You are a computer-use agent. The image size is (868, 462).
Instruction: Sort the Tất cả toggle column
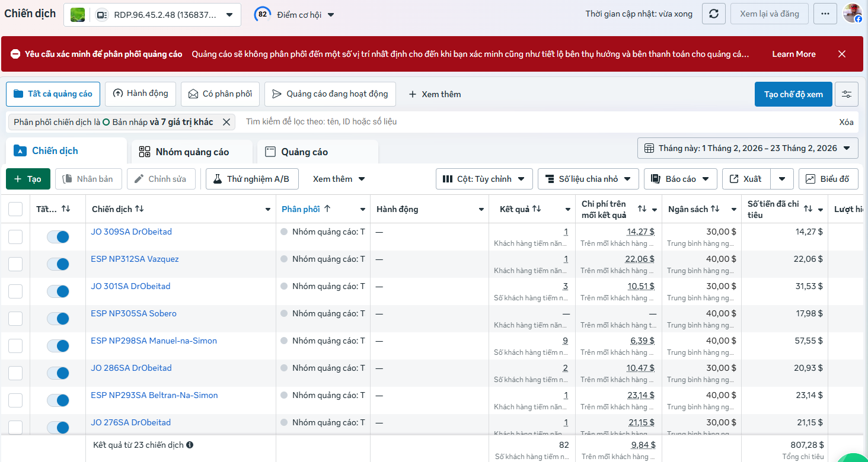pyautogui.click(x=66, y=208)
